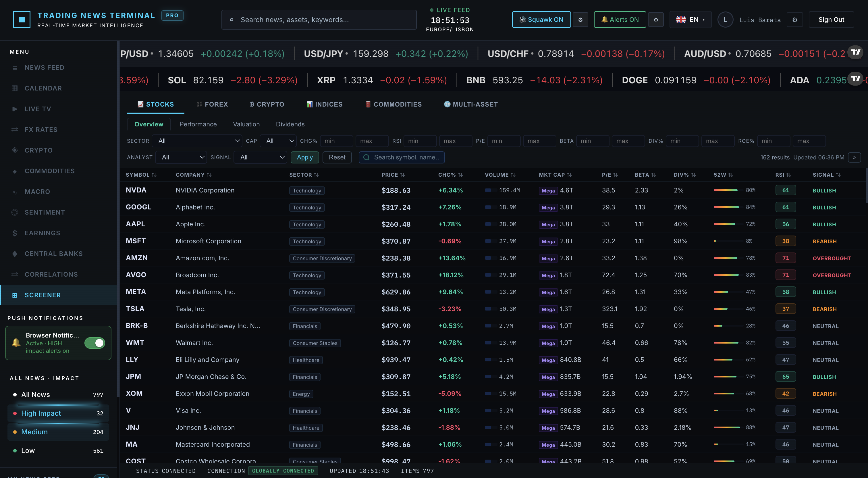The width and height of the screenshot is (868, 478).
Task: Click the CHG% min input field
Action: [x=336, y=141]
